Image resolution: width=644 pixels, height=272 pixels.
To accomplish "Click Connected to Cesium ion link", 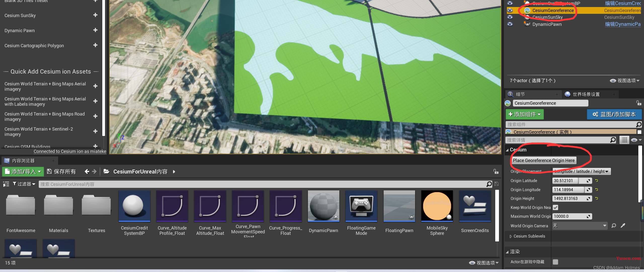I will (x=70, y=151).
